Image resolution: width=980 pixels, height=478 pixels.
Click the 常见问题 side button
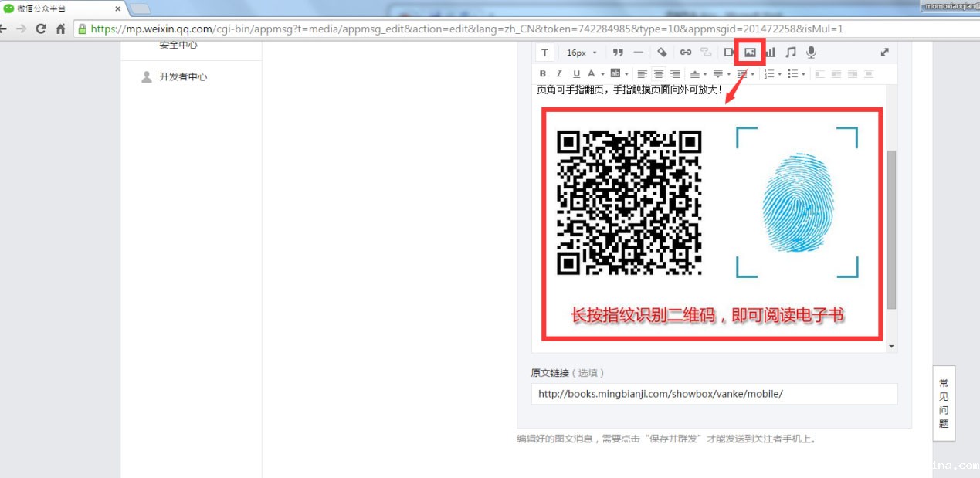tap(944, 403)
